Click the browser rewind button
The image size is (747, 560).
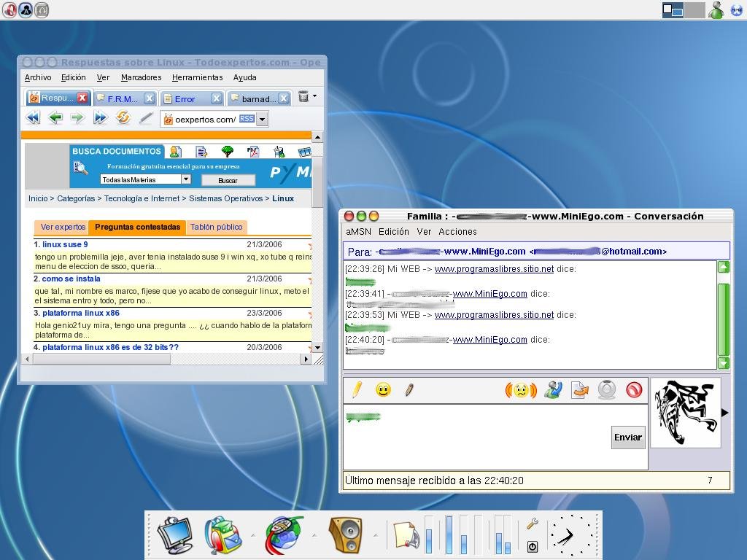point(34,117)
